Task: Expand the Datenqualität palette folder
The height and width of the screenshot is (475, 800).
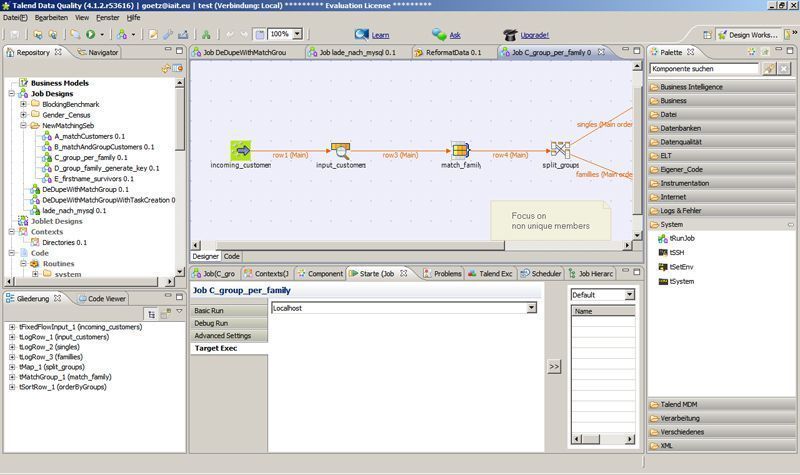Action: 721,142
